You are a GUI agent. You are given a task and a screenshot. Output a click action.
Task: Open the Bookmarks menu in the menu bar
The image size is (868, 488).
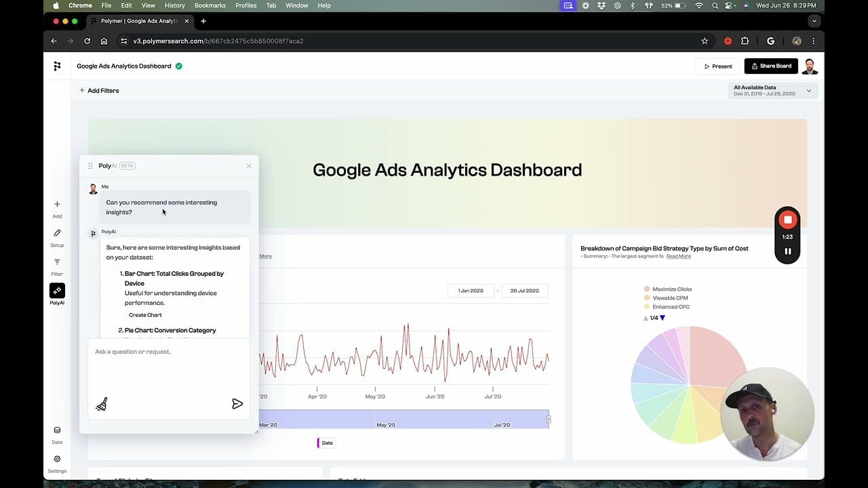pyautogui.click(x=210, y=5)
